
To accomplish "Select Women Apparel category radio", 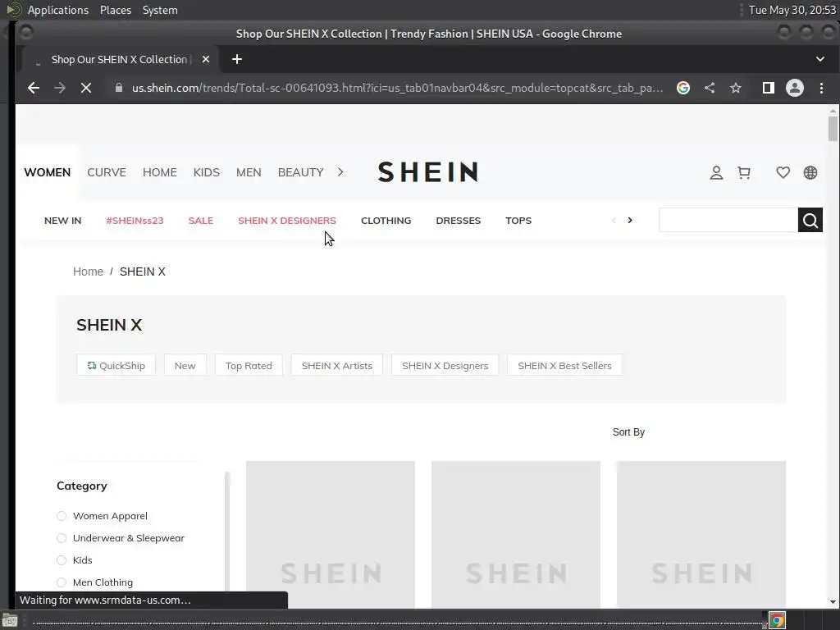I will (62, 516).
